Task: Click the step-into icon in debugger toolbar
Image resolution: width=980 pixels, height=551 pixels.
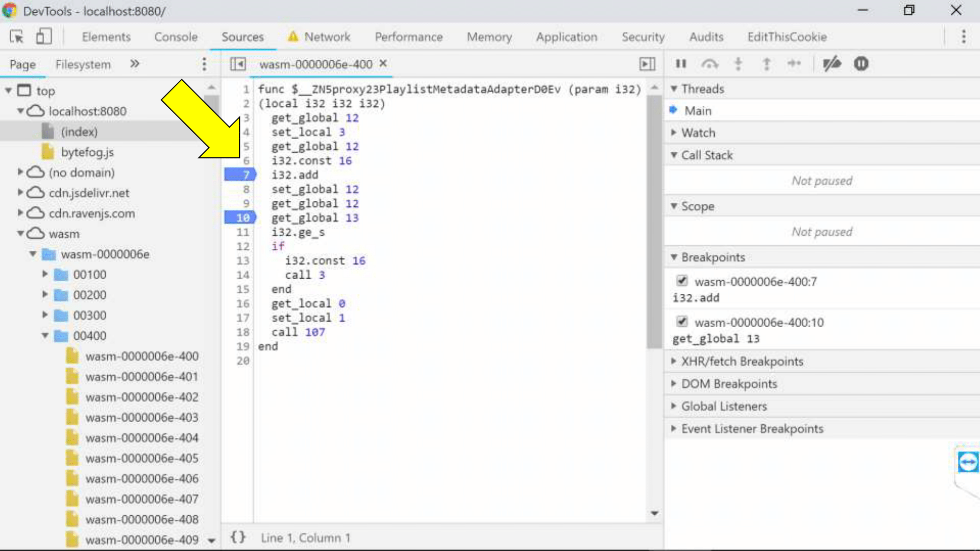Action: (739, 63)
